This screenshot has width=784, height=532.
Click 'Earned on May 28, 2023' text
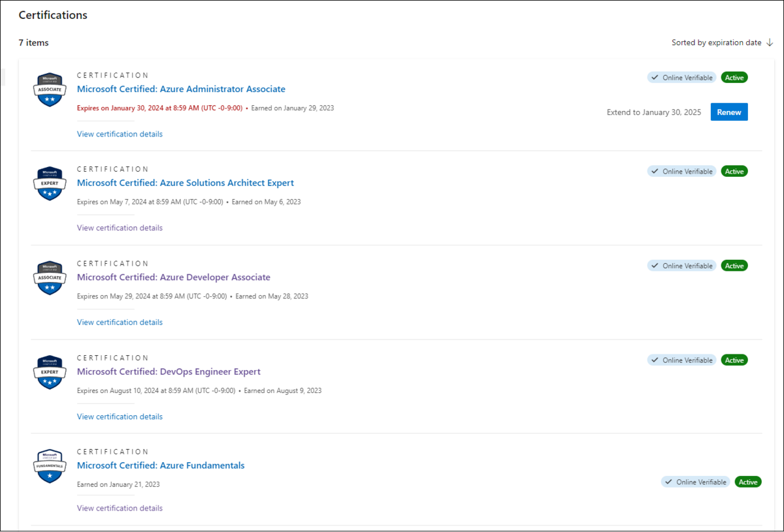click(272, 296)
